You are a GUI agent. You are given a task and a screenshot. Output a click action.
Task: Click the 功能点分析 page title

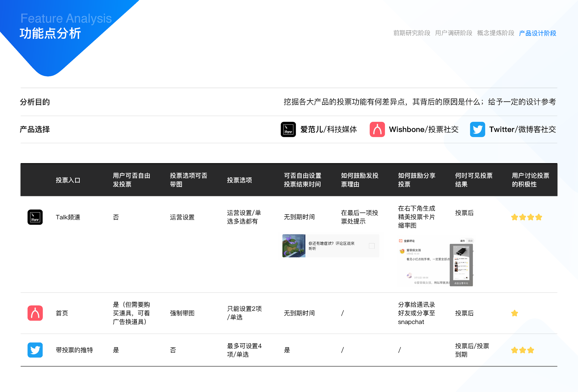pos(50,33)
